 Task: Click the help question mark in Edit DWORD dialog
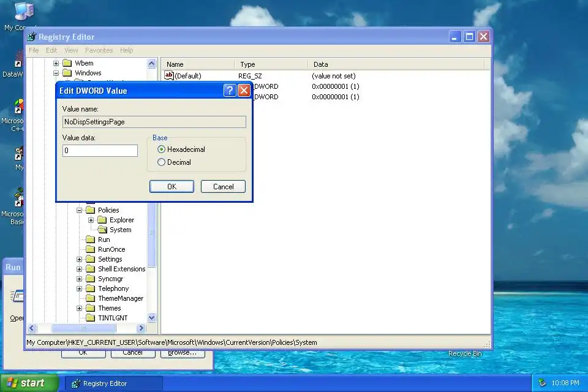tap(230, 91)
